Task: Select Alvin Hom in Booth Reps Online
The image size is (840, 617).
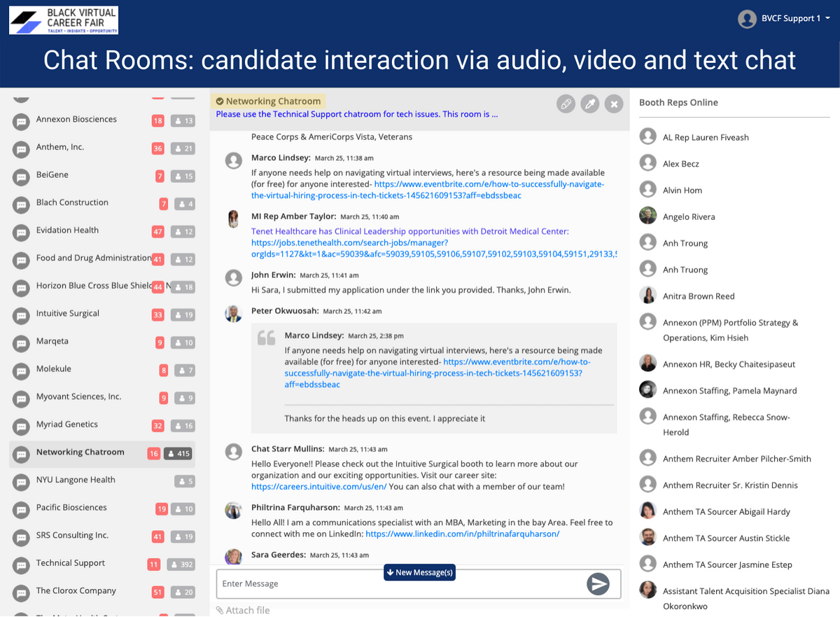Action: 682,190
